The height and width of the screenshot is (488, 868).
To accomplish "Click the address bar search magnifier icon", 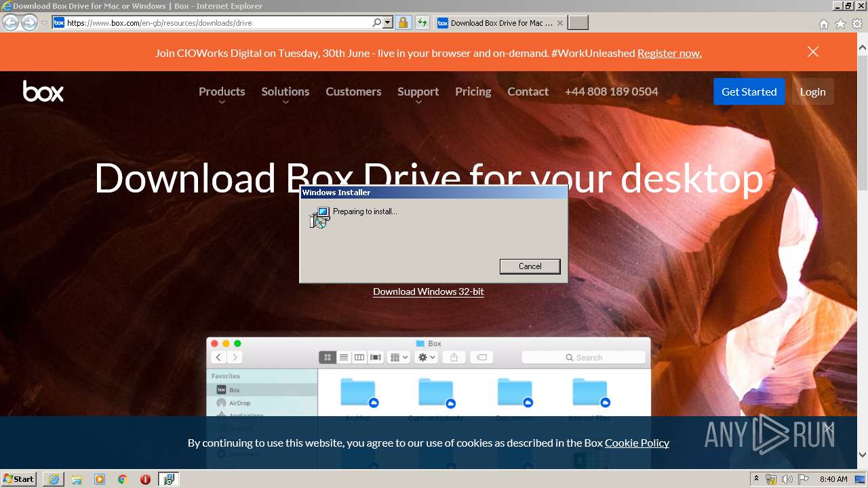I will coord(377,22).
